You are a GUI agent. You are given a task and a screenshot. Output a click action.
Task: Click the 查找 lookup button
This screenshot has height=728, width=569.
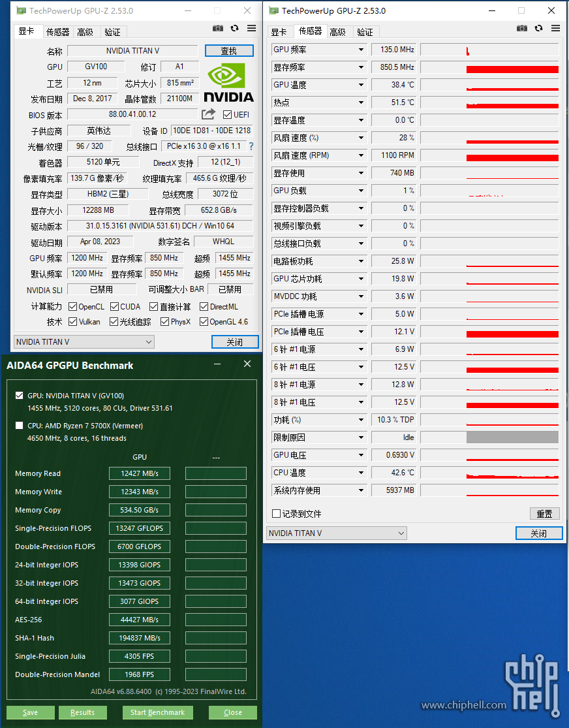pos(229,51)
